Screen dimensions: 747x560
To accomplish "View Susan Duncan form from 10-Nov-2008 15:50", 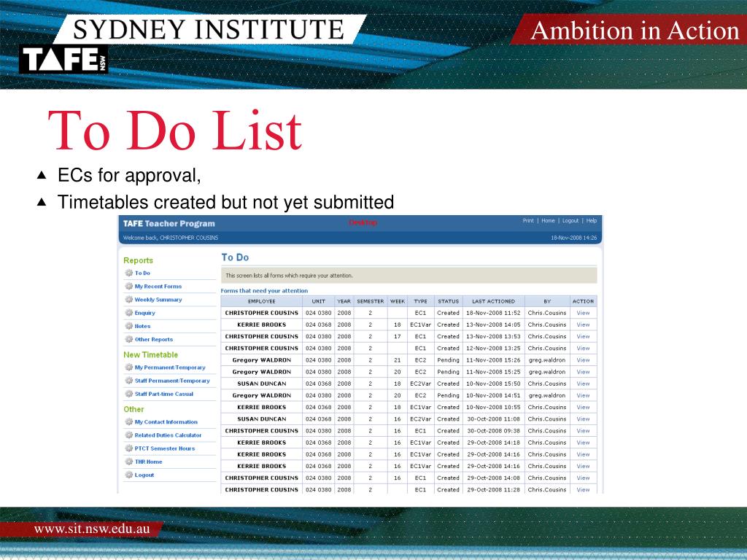I will coord(583,384).
